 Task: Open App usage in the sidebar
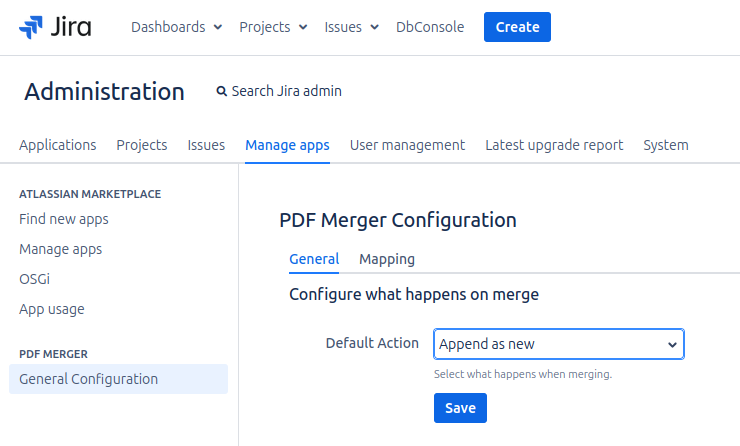pos(52,309)
